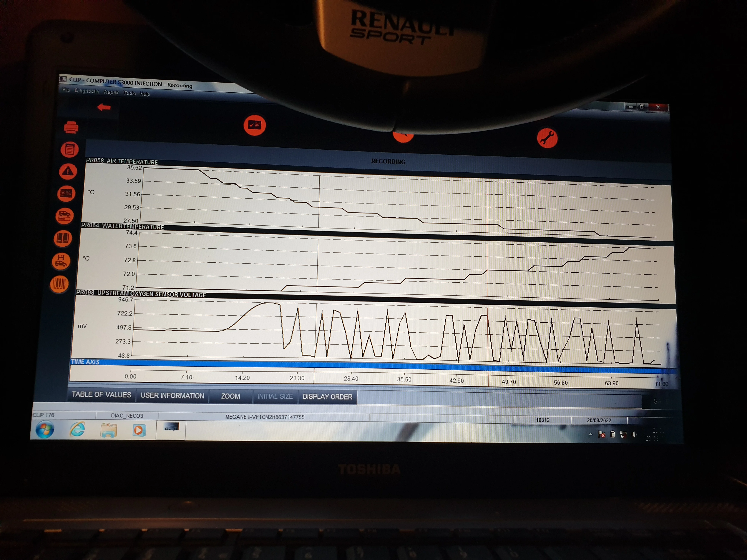
Task: Click TABLE OF VALUES button
Action: [101, 395]
